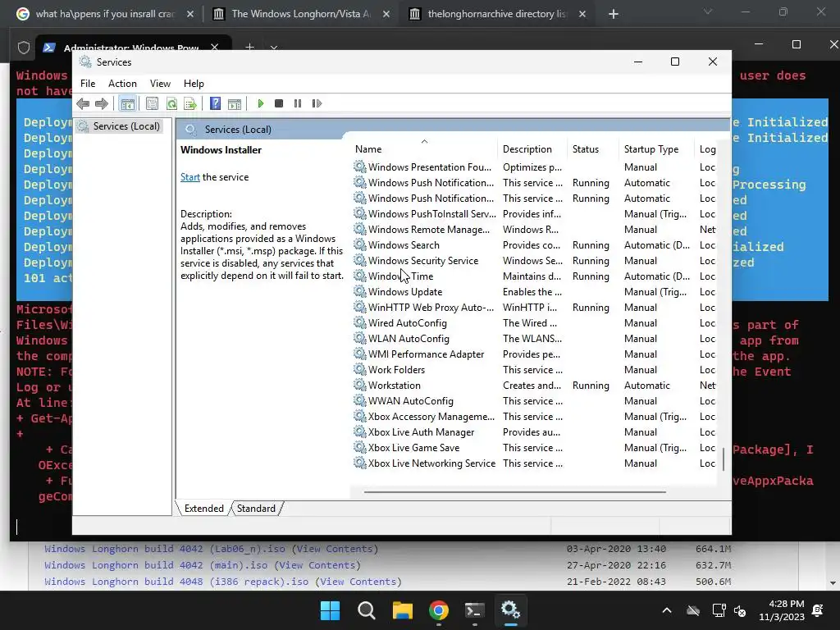Click the vertical scrollbar thumb in services list
Screen dimensions: 840x630
pyautogui.click(x=724, y=459)
